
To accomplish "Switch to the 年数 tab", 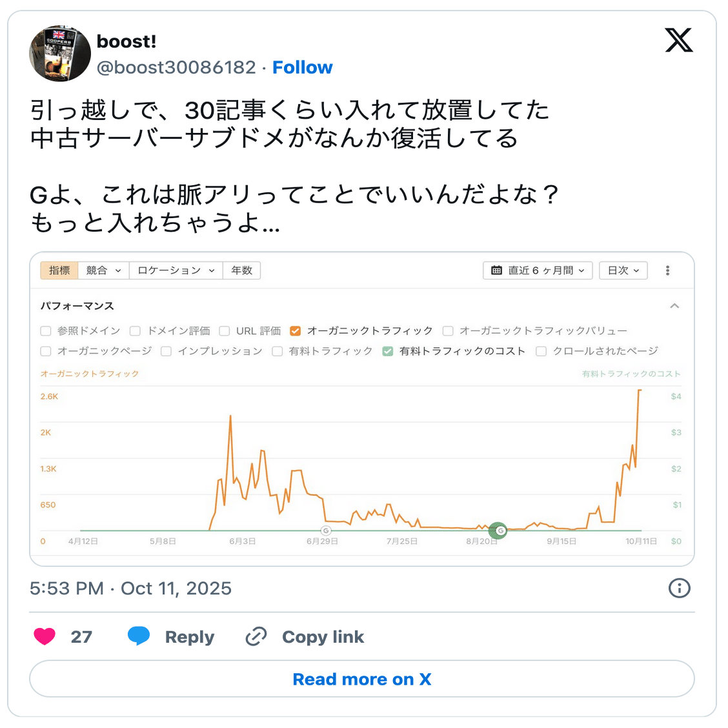I will 242,270.
